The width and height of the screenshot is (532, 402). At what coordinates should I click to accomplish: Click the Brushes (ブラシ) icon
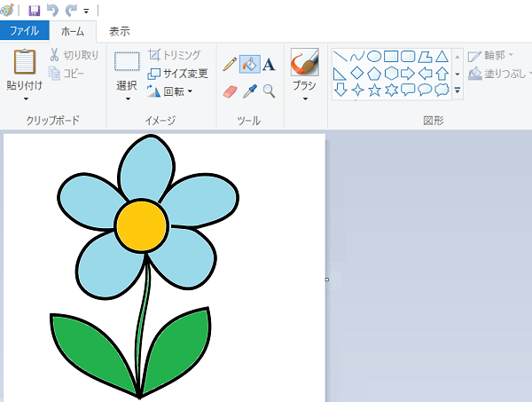305,62
